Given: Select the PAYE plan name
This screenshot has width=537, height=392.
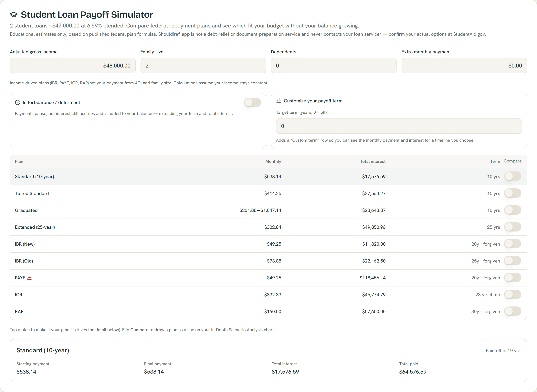Looking at the screenshot, I should (x=20, y=278).
